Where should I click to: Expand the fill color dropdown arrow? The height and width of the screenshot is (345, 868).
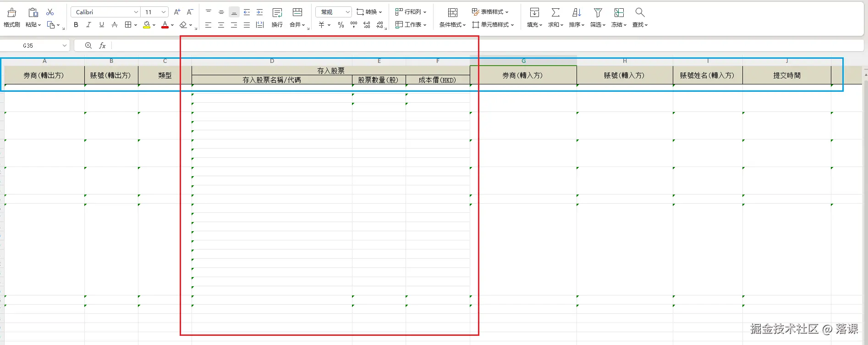pos(154,25)
